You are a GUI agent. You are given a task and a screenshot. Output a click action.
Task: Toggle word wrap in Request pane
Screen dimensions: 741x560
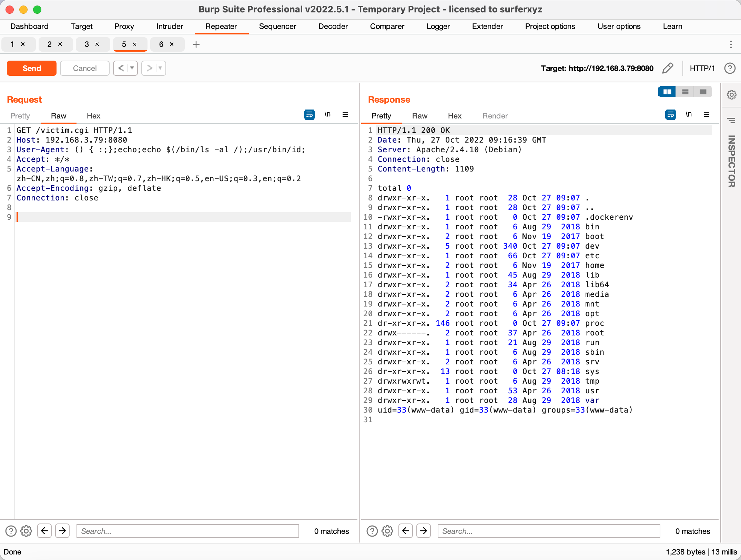click(x=309, y=115)
